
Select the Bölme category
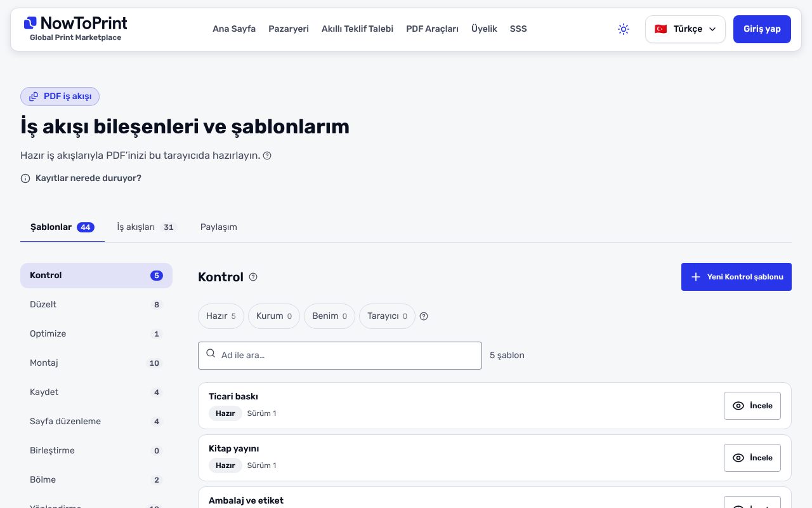click(x=96, y=480)
